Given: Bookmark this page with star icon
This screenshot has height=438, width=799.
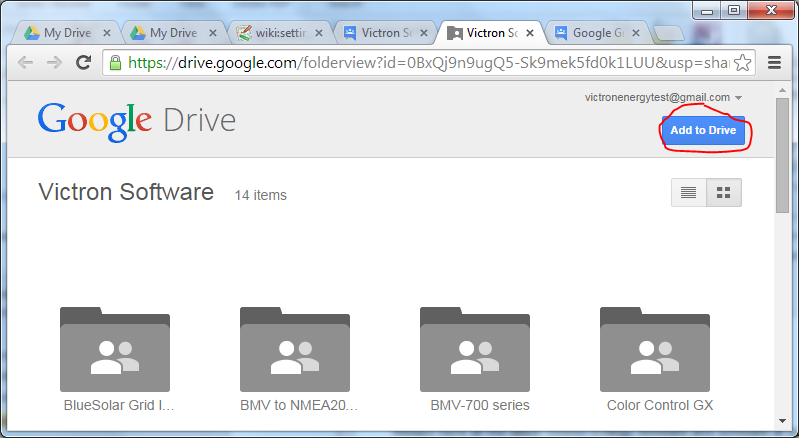Looking at the screenshot, I should [742, 62].
